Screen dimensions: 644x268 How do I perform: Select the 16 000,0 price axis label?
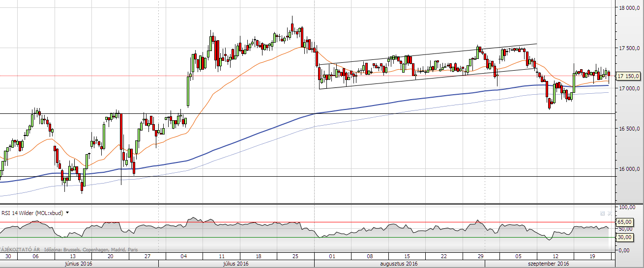pyautogui.click(x=629, y=169)
